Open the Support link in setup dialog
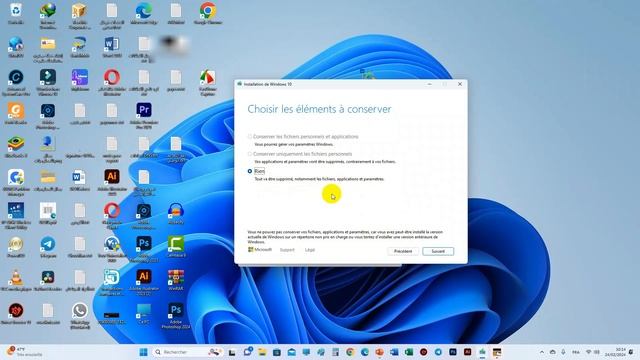 [287, 250]
